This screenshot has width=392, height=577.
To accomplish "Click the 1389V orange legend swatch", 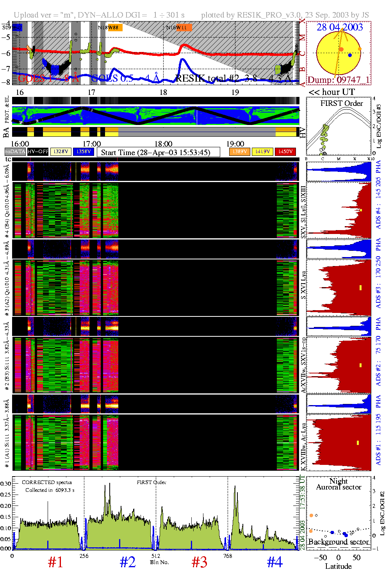I will [239, 152].
